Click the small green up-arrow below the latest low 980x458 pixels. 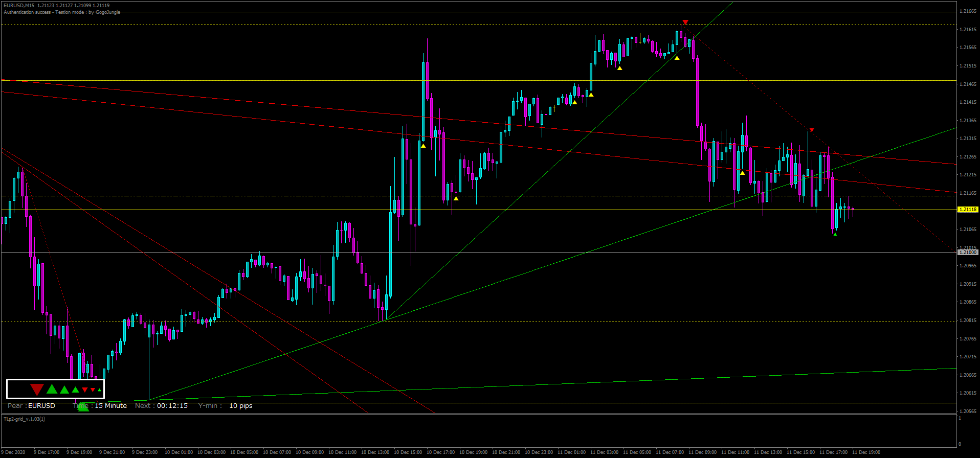click(835, 234)
